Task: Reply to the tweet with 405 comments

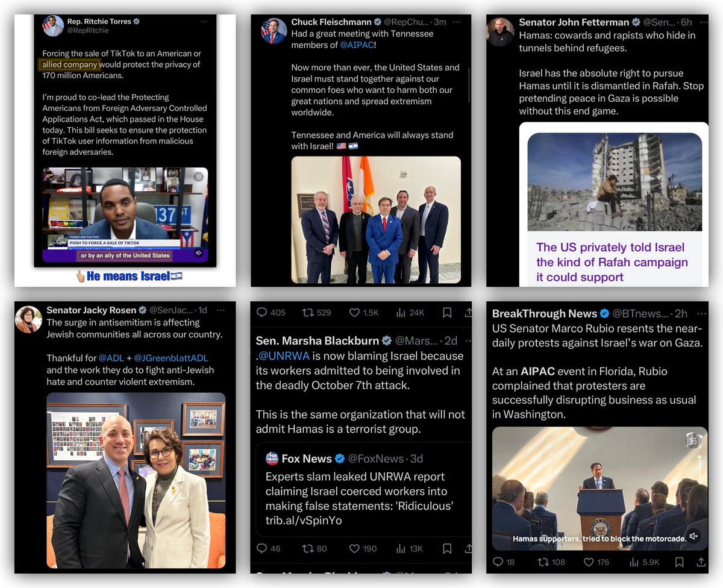Action: [x=262, y=313]
